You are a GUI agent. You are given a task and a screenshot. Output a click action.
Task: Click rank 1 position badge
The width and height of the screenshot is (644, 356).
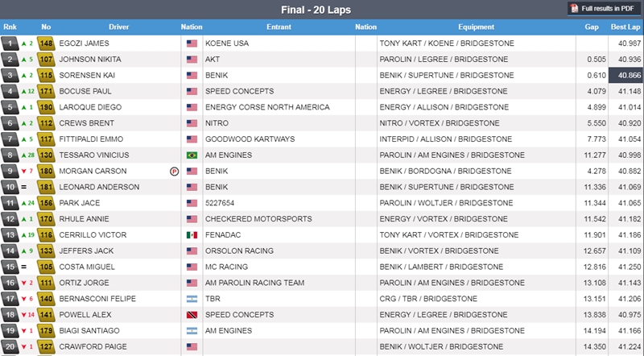coord(10,43)
